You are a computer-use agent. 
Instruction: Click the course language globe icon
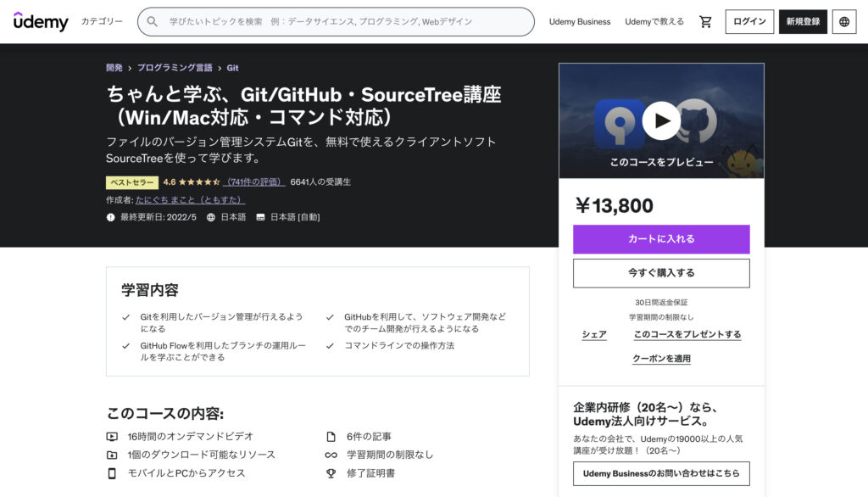tap(211, 217)
